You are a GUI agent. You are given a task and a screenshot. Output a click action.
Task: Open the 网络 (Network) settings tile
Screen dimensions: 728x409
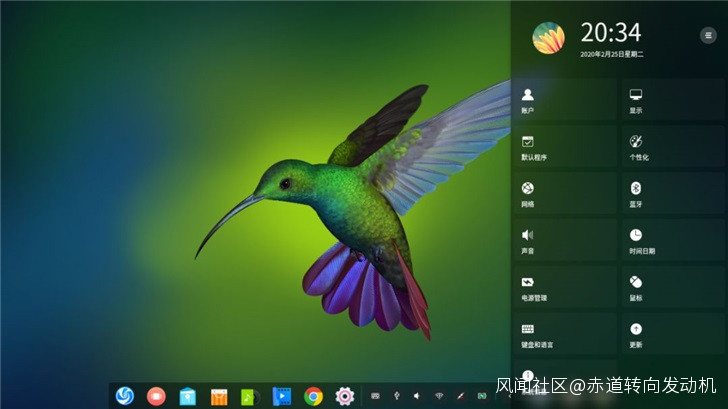[565, 194]
